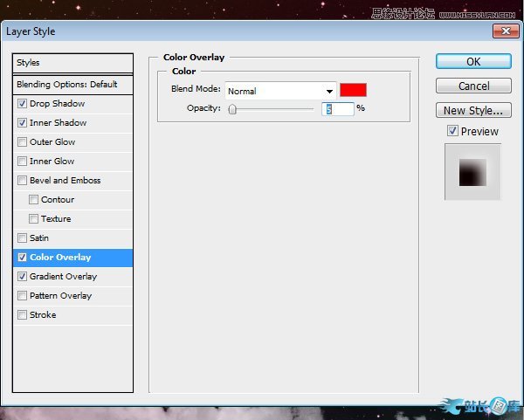Enable the Stroke effect checkbox
Image resolution: width=524 pixels, height=420 pixels.
click(x=22, y=315)
